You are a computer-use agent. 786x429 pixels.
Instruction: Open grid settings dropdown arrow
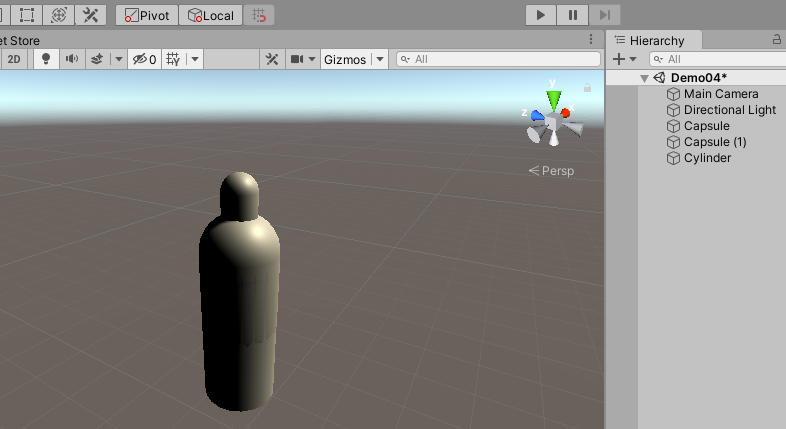pyautogui.click(x=195, y=59)
